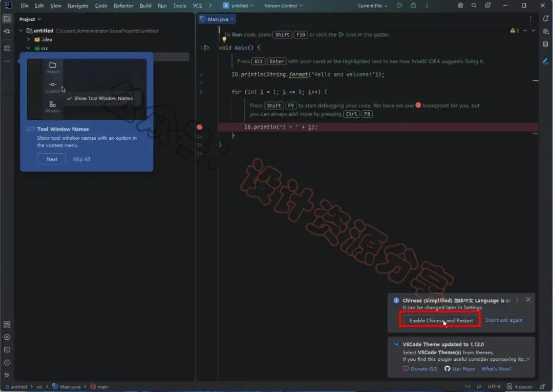Screen dimensions: 553x392
Task: Open the Edit menu
Action: click(39, 6)
